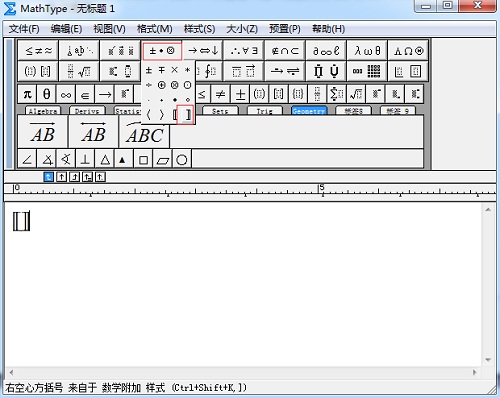Insert the right arrow from the small bar
This screenshot has width=500, height=398.
(105, 94)
